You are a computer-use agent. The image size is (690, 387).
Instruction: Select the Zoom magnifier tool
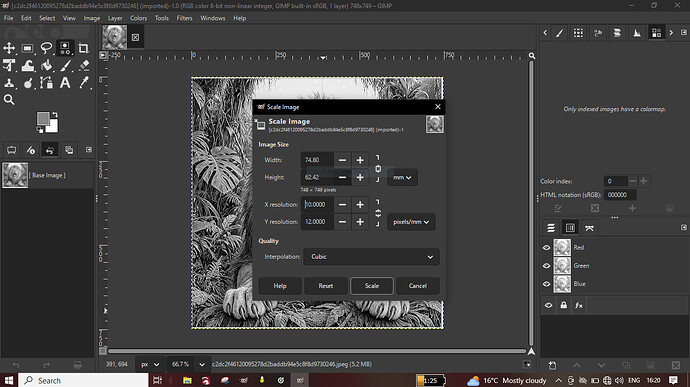(9, 100)
